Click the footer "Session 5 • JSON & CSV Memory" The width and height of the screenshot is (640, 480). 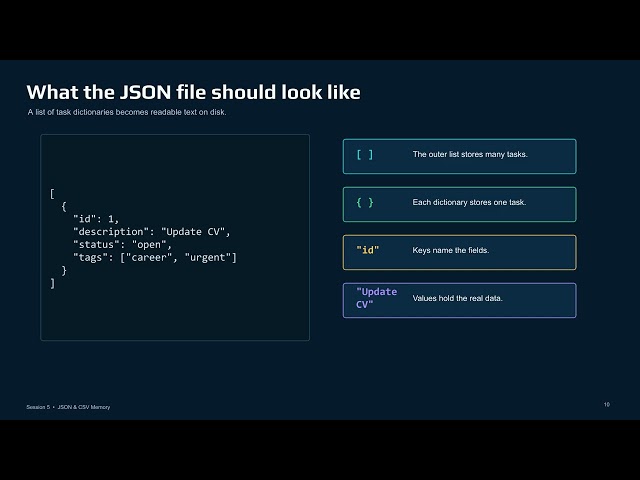click(x=68, y=407)
